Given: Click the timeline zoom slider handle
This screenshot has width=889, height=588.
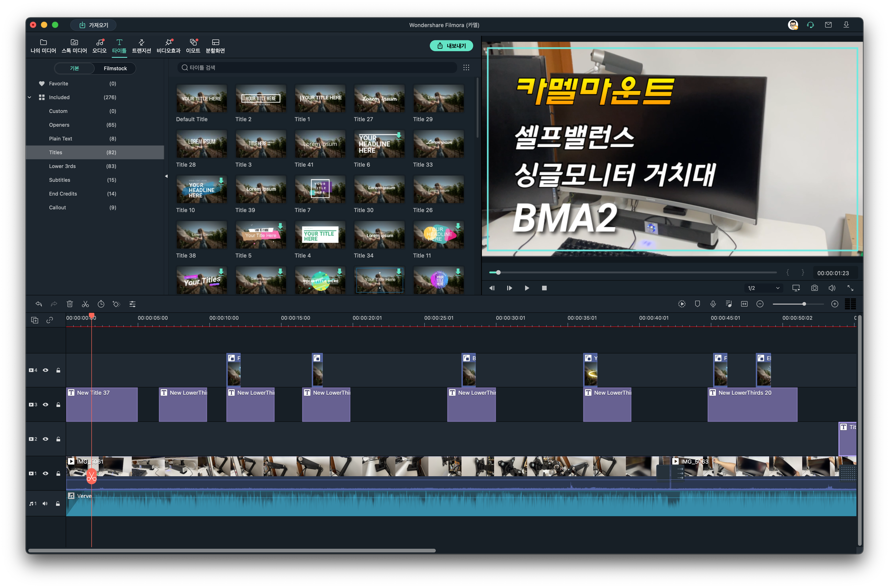Looking at the screenshot, I should point(804,304).
